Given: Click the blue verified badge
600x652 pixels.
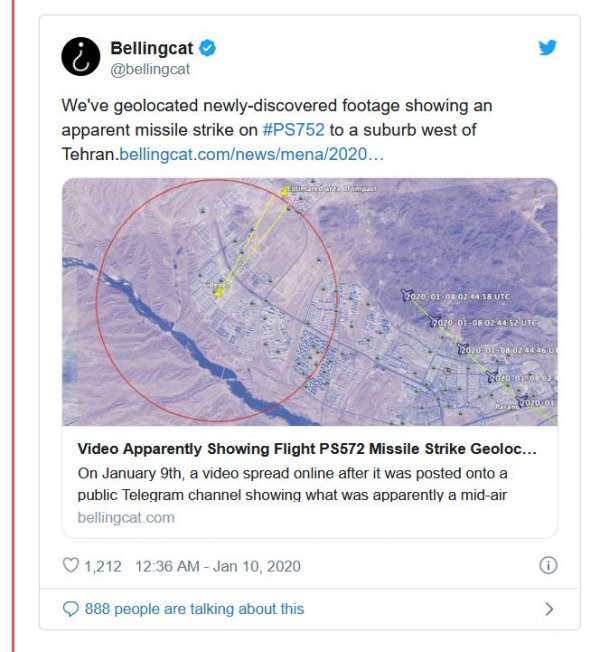Looking at the screenshot, I should coord(207,48).
